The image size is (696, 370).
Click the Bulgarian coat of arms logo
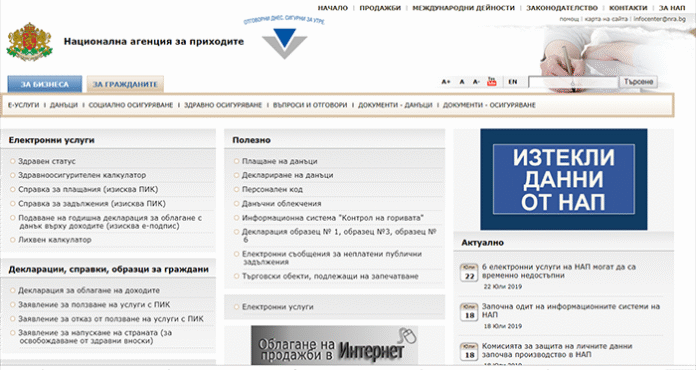30,42
